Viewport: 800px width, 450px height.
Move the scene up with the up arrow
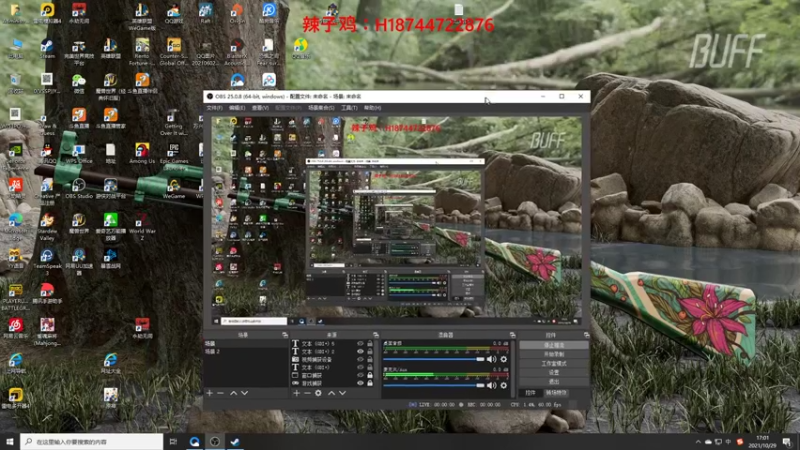pos(233,393)
